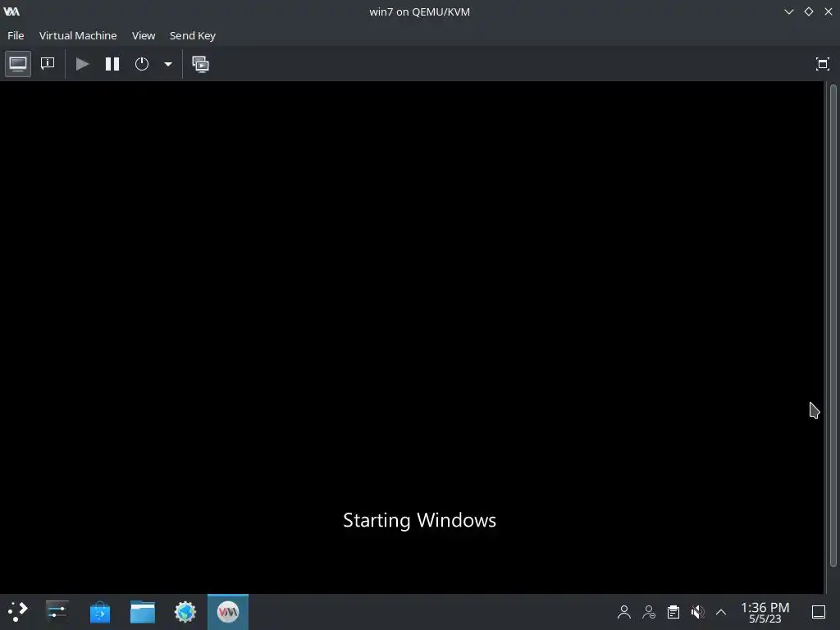Screen dimensions: 840x630
Task: Close the win7 on QEMU/KVM window
Action: pyautogui.click(x=829, y=11)
